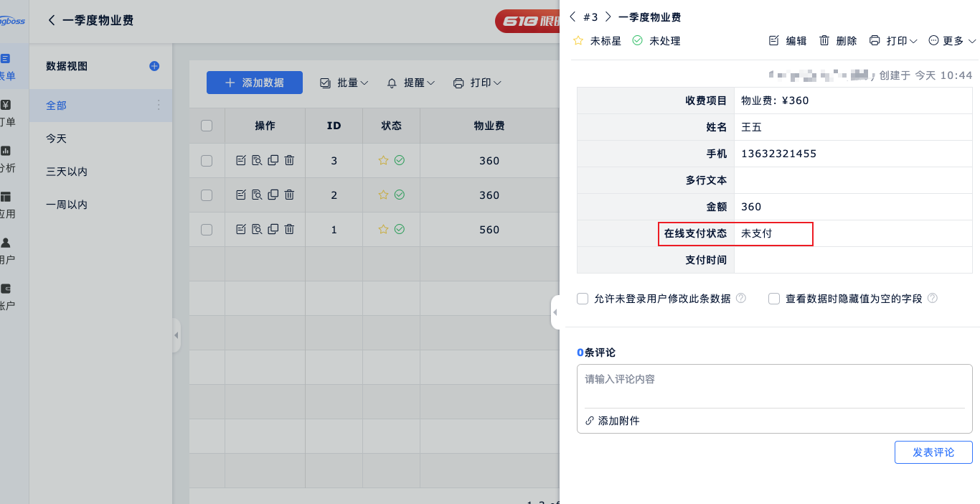Click into the comment input box
Image resolution: width=980 pixels, height=504 pixels.
774,386
